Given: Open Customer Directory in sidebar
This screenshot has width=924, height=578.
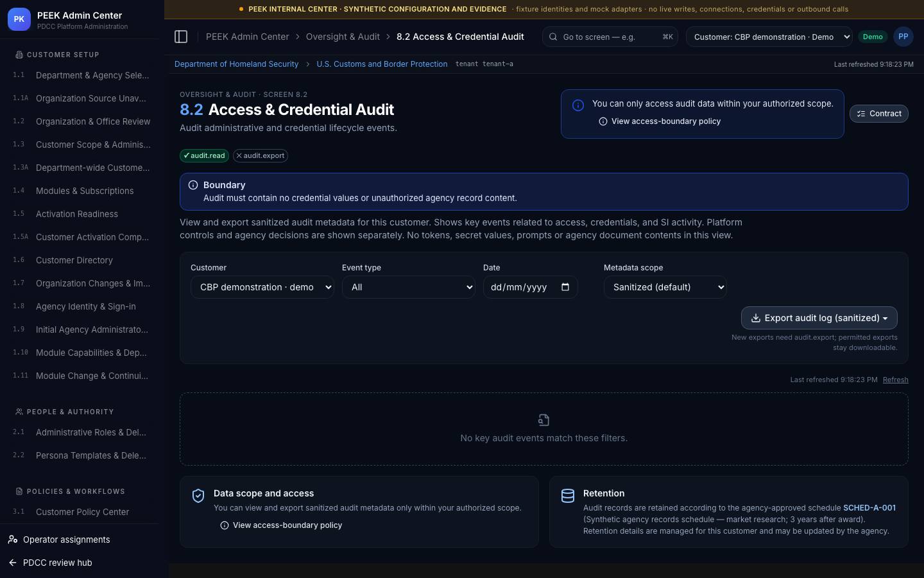Looking at the screenshot, I should coord(74,260).
